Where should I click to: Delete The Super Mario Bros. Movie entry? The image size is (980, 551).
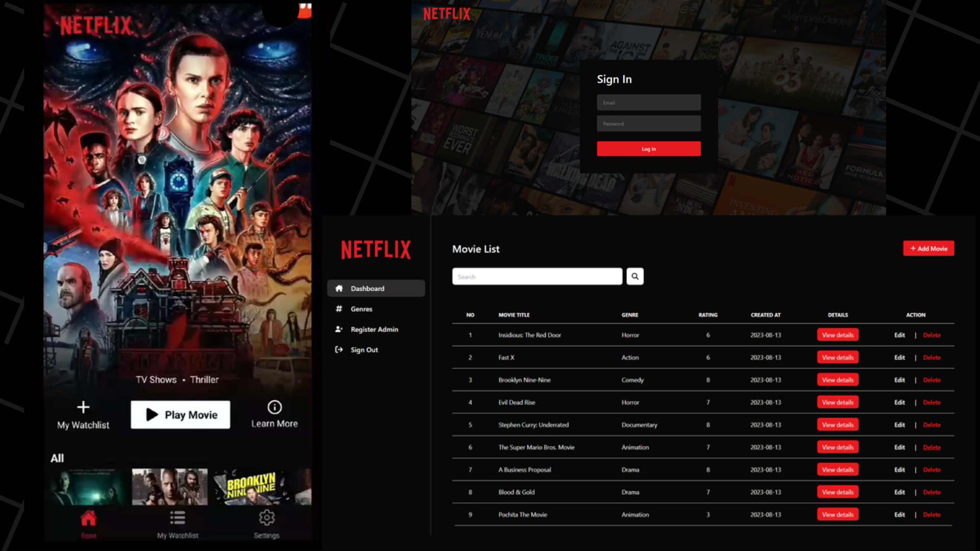[x=932, y=447]
